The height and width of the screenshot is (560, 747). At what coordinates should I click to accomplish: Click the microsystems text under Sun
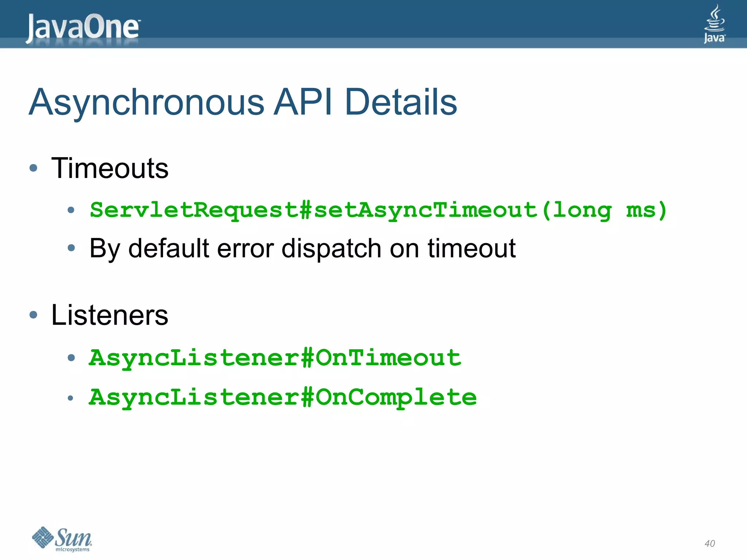click(x=72, y=549)
